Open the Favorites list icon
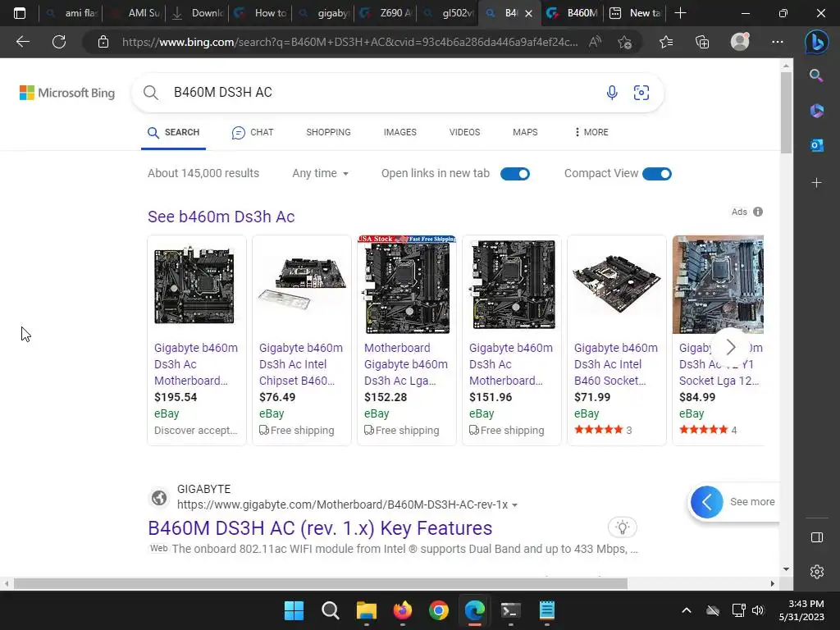This screenshot has width=840, height=630. [x=666, y=42]
